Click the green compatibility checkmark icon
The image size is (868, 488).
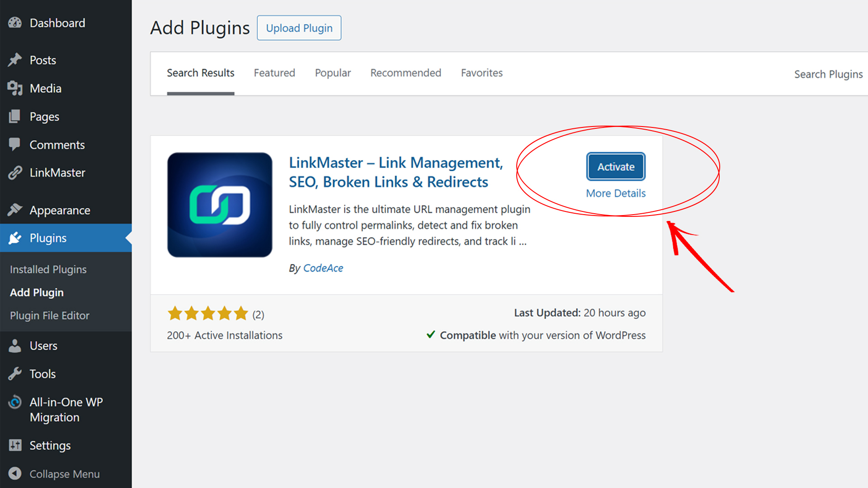431,334
